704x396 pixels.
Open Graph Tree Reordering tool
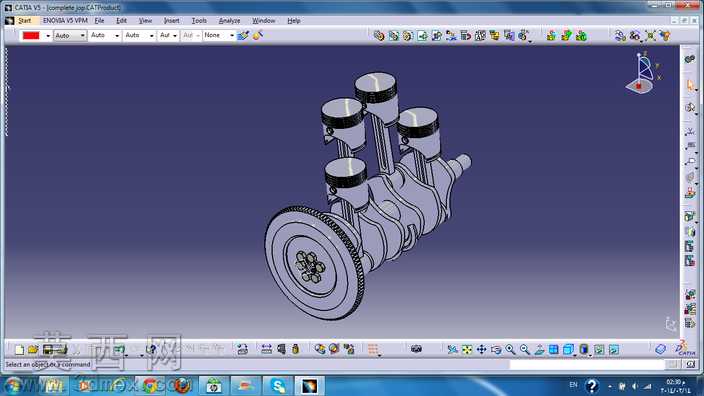(465, 35)
